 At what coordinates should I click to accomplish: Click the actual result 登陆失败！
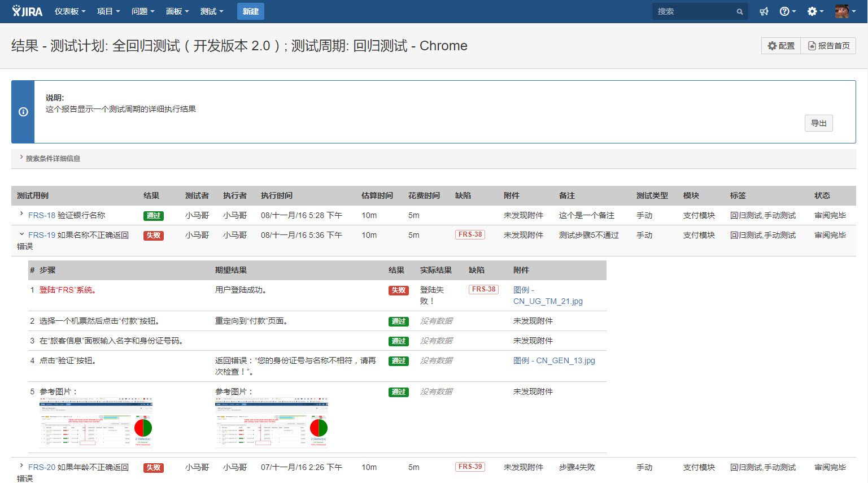432,295
